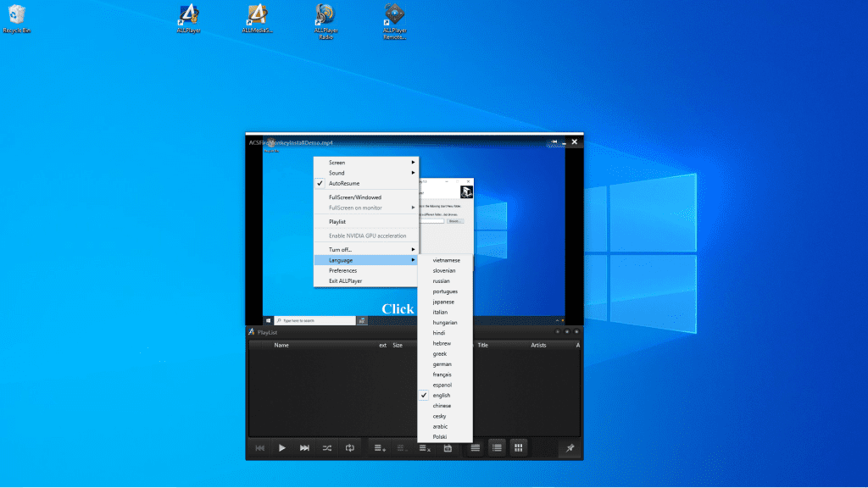868x488 pixels.
Task: Click the play button in playlist toolbar
Action: [281, 447]
